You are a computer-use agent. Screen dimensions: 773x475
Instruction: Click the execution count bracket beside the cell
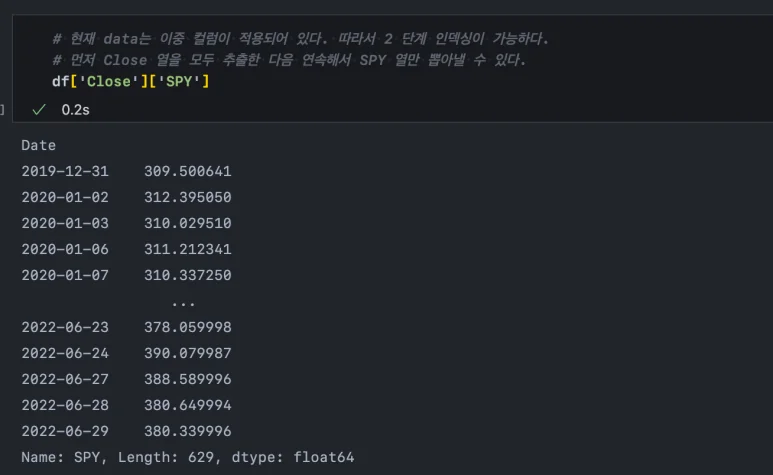click(x=3, y=108)
